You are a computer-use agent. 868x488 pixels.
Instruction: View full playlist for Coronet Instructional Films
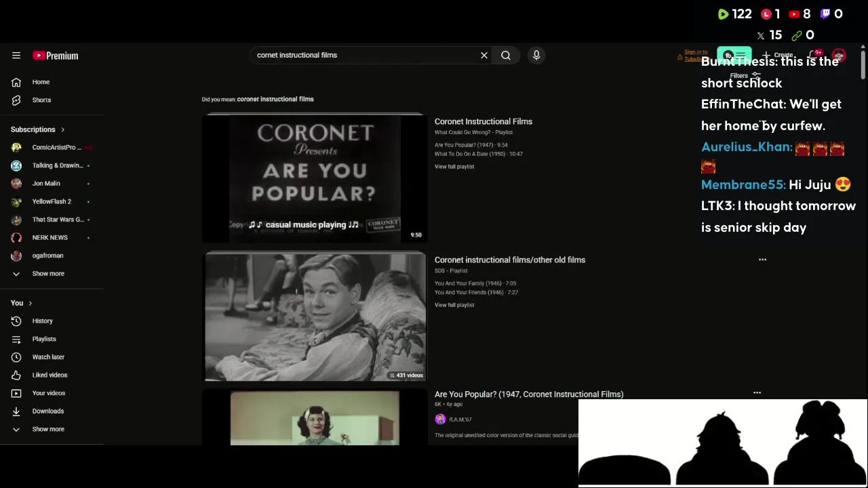454,167
